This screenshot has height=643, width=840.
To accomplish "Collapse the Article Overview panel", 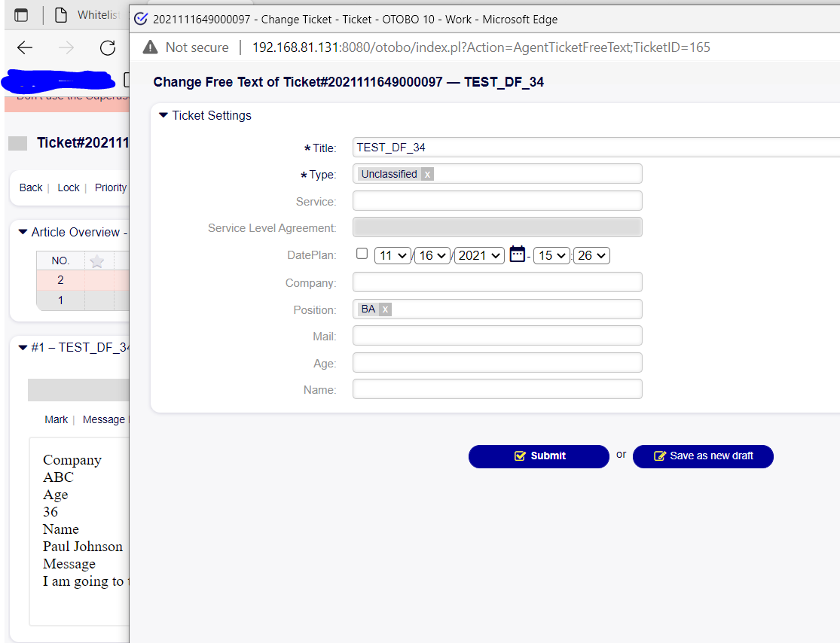I will (23, 232).
